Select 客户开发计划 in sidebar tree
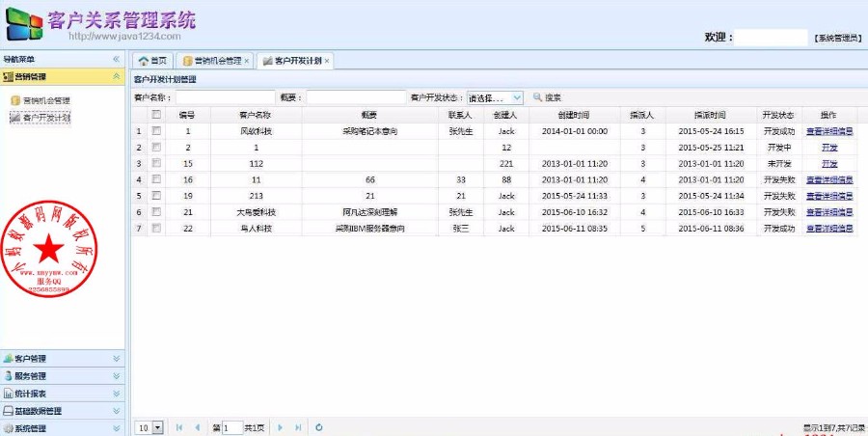868x436 pixels. tap(46, 118)
